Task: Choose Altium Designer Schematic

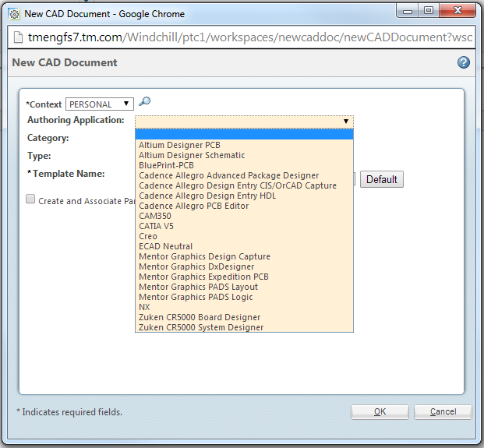Action: click(x=244, y=155)
